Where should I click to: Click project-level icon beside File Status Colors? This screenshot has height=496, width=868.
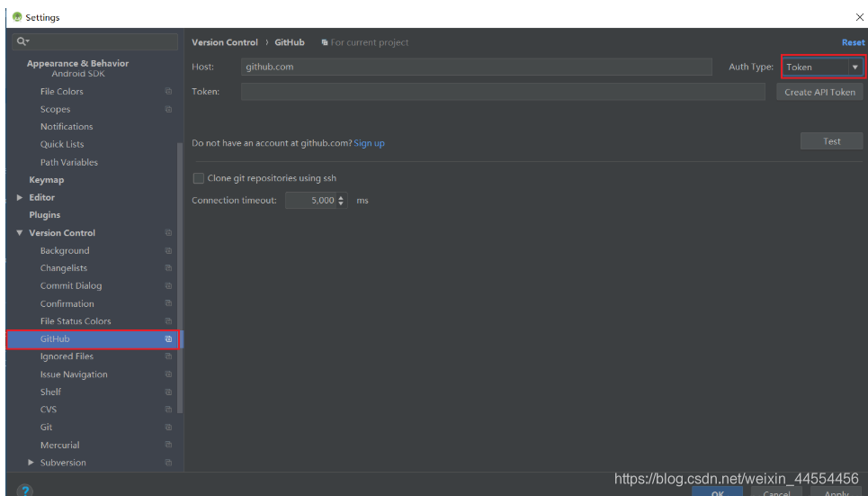pos(168,320)
